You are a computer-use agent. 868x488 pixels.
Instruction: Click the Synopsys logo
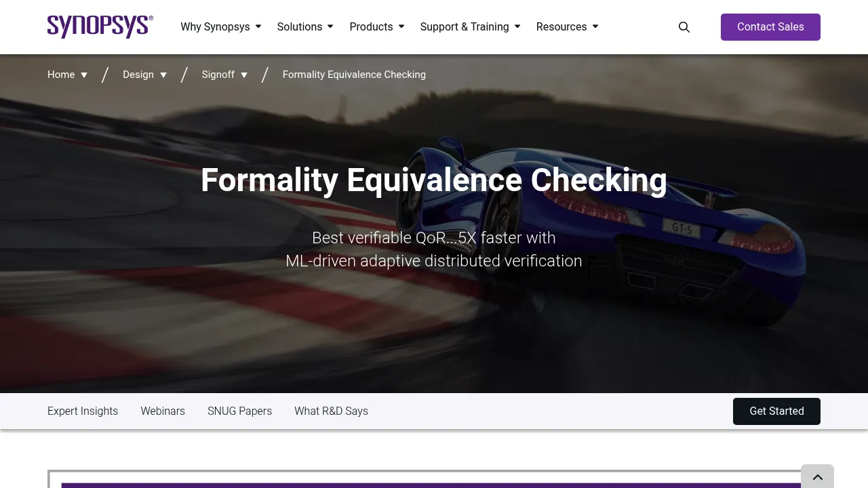pyautogui.click(x=100, y=26)
